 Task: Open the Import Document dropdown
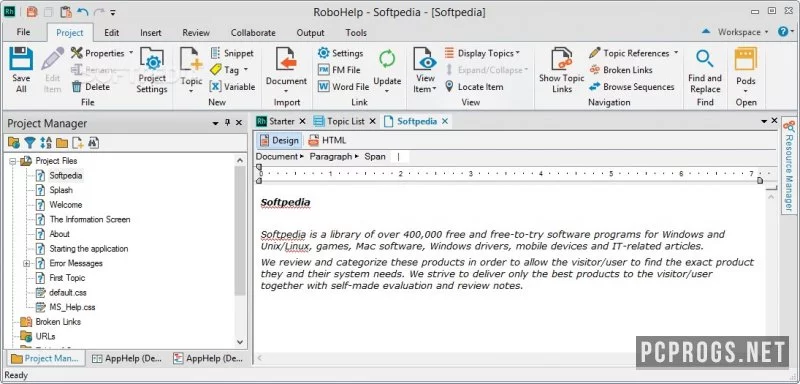(x=286, y=92)
